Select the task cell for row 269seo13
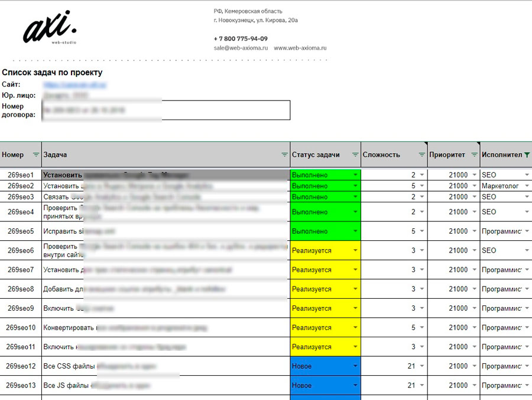 tap(166, 386)
